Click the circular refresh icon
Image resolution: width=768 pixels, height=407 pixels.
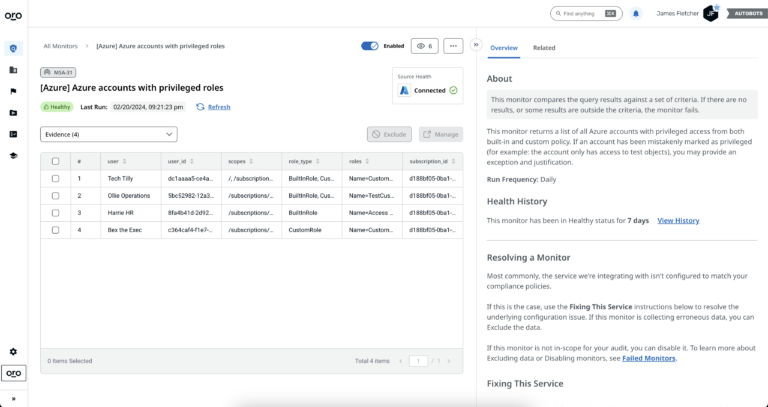tap(200, 107)
